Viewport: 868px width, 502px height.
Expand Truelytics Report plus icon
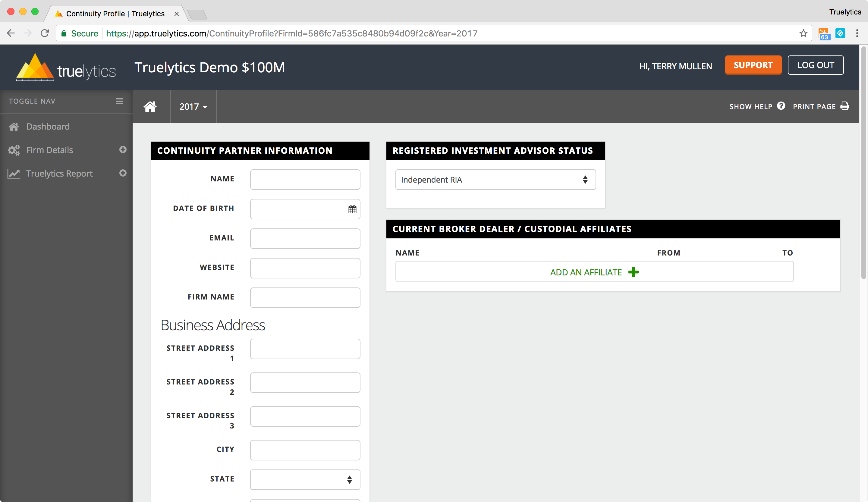[123, 173]
